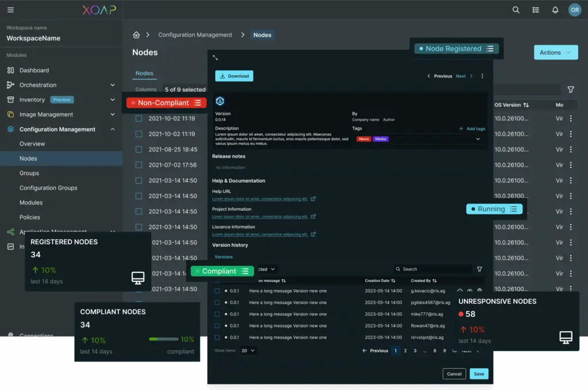Tick checkbox for 2021-07-02 17:56 row

click(x=138, y=165)
